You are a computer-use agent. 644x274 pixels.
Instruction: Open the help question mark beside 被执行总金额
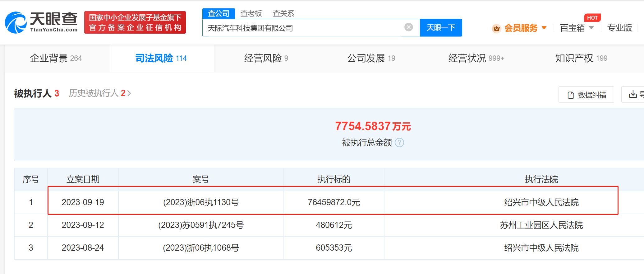point(399,143)
